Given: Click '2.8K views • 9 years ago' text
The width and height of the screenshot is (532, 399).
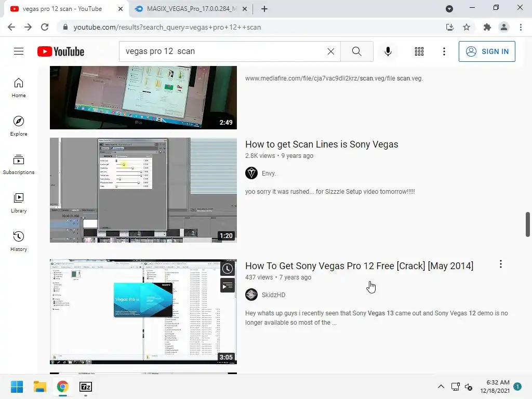Looking at the screenshot, I should coord(279,156).
